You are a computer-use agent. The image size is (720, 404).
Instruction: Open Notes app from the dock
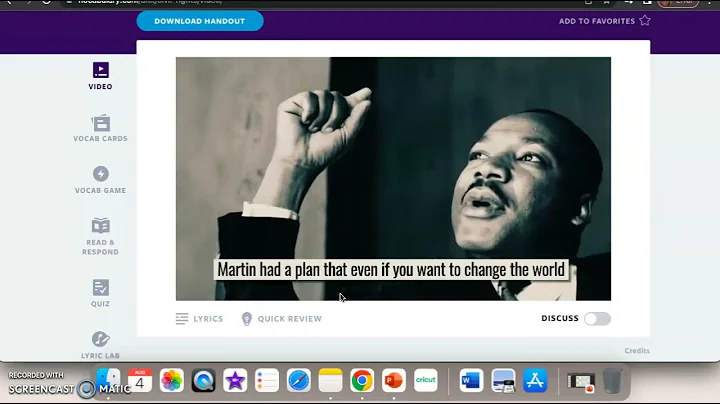[x=330, y=381]
